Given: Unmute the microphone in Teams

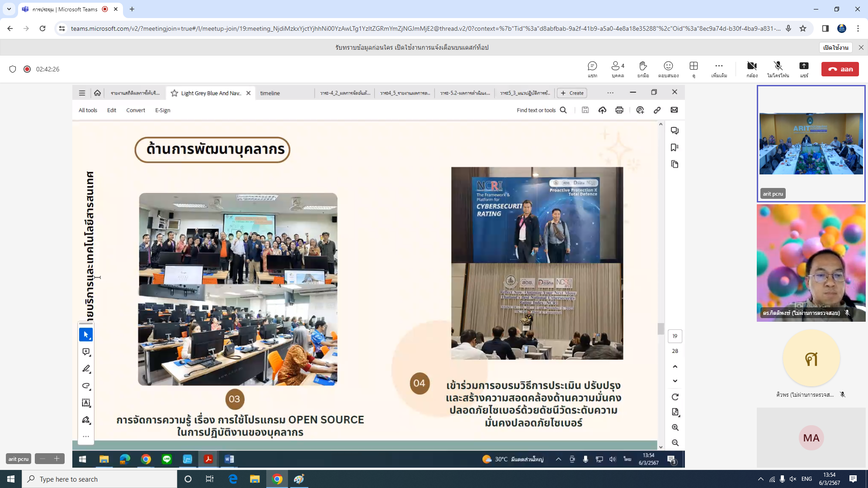Looking at the screenshot, I should tap(778, 69).
